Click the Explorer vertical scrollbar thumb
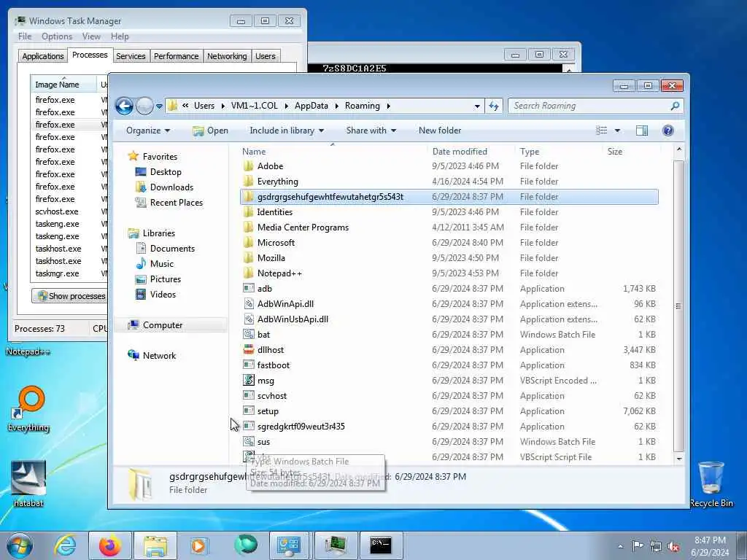Viewport: 747px width, 560px height. pos(678,306)
